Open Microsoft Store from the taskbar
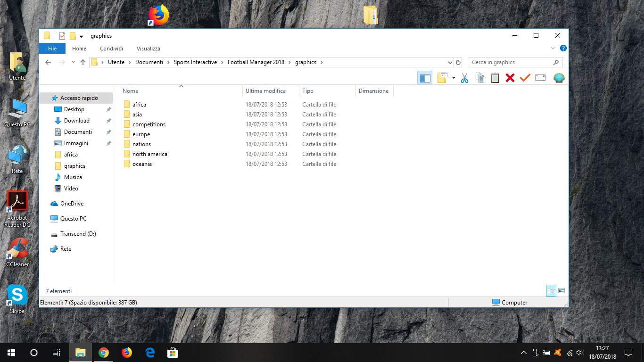Viewport: 644px width, 362px height. 173,353
